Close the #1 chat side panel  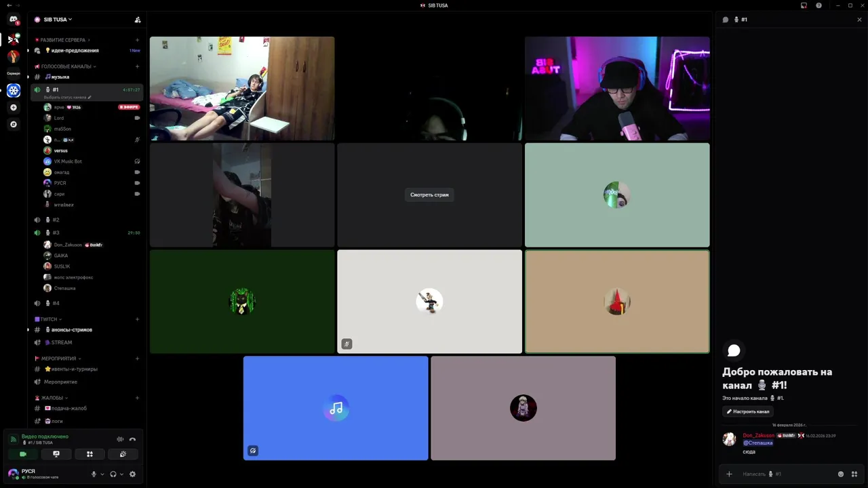point(859,20)
